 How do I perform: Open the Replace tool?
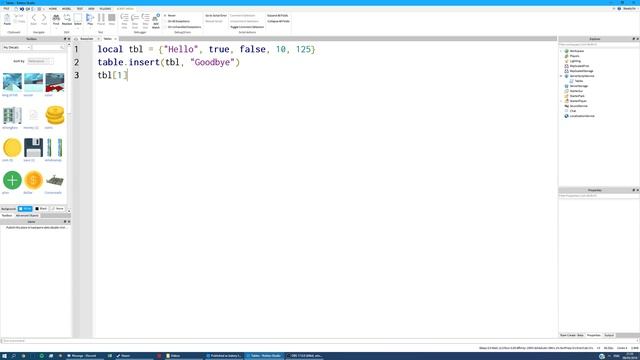click(67, 19)
